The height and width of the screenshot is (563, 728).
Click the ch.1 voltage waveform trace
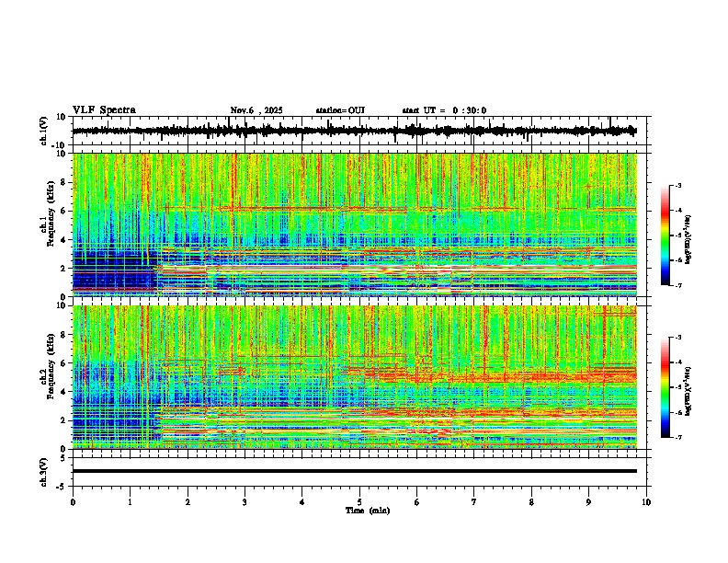tap(354, 131)
